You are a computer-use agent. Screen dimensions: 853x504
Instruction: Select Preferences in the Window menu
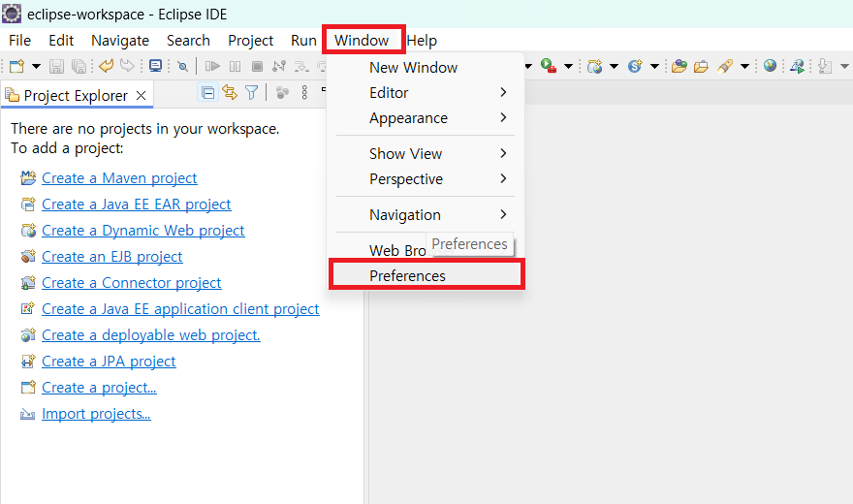tap(426, 275)
